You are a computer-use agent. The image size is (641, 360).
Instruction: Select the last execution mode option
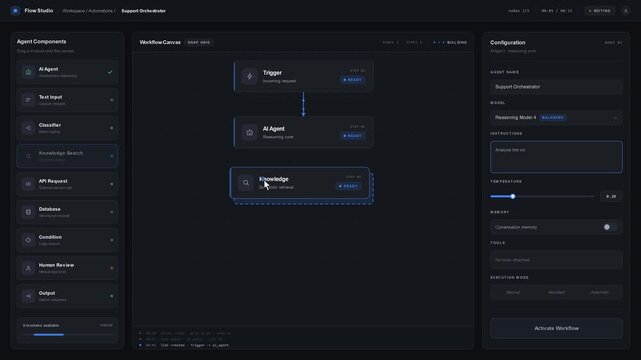click(600, 293)
